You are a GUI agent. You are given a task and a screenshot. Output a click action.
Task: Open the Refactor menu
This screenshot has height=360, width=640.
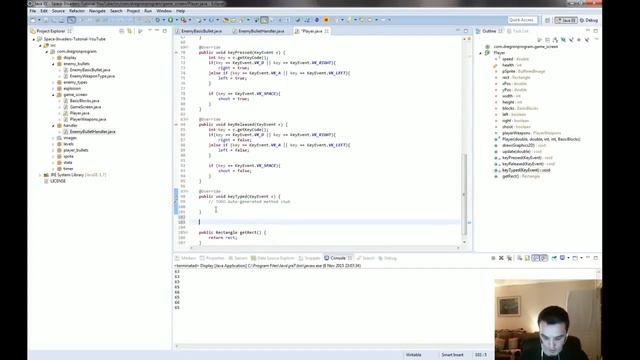coord(77,11)
